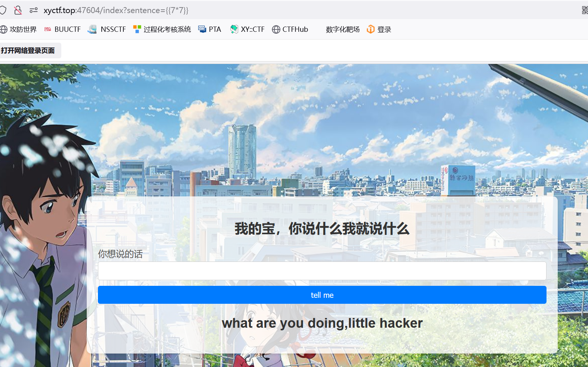Click the 我的宝，你说什么我就说什么 heading

pyautogui.click(x=322, y=229)
